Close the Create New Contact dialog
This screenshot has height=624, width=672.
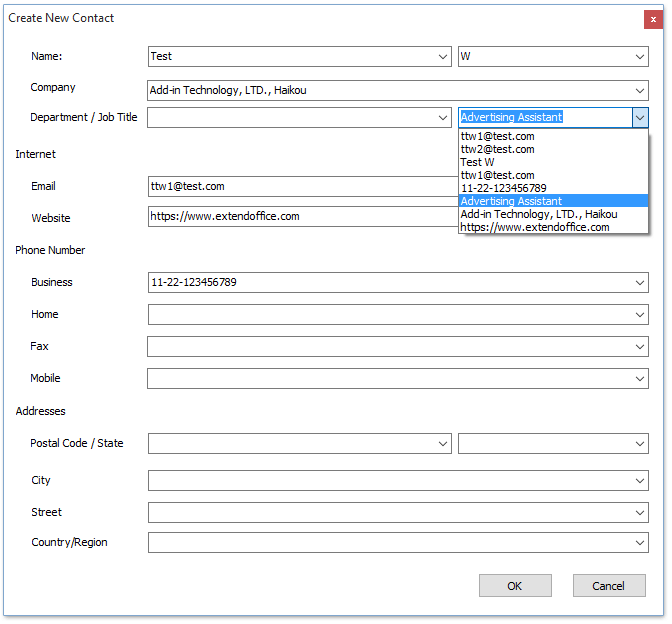tap(651, 18)
